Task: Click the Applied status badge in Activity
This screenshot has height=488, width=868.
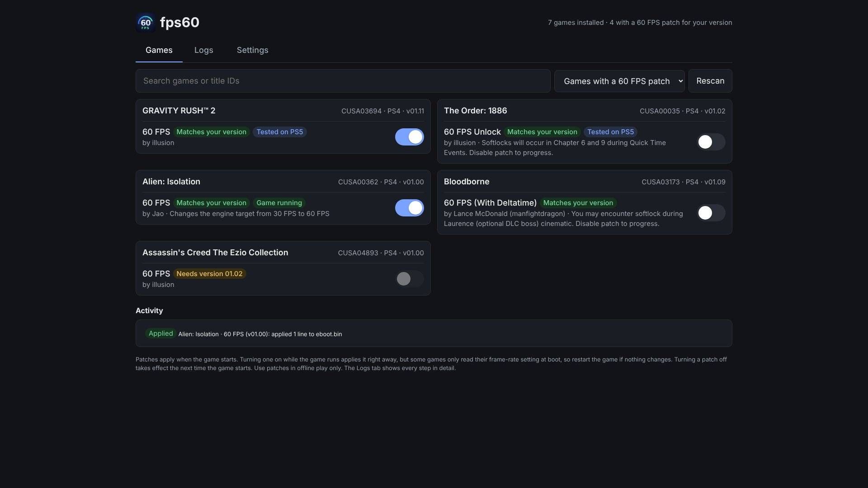Action: click(x=160, y=333)
